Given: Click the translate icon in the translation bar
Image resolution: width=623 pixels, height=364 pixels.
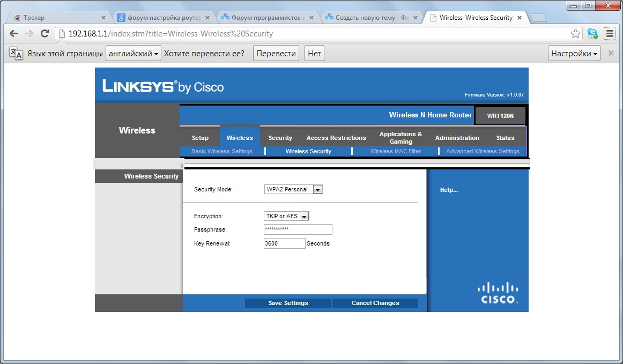Looking at the screenshot, I should (x=16, y=53).
